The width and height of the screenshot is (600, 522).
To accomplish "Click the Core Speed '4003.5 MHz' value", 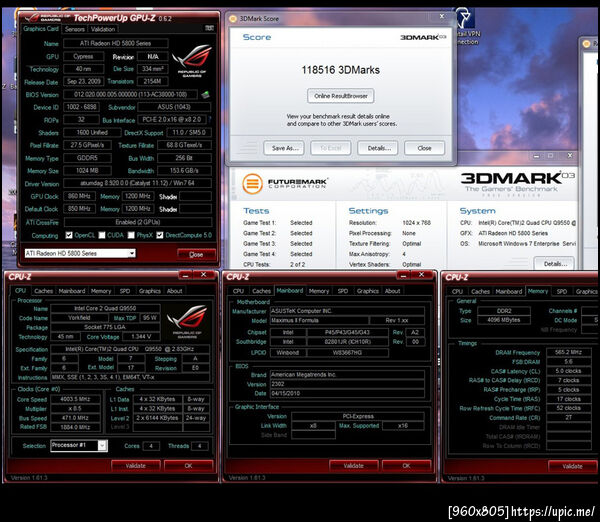I will coord(75,399).
